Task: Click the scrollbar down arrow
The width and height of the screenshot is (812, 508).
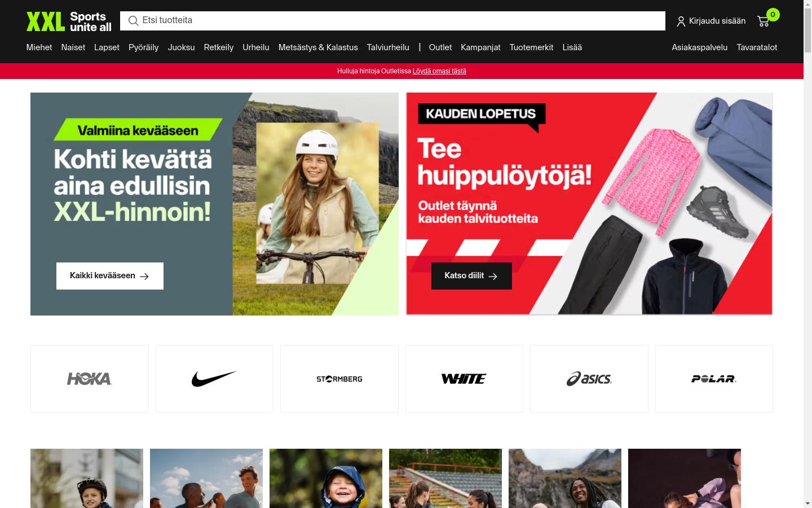Action: 807,503
